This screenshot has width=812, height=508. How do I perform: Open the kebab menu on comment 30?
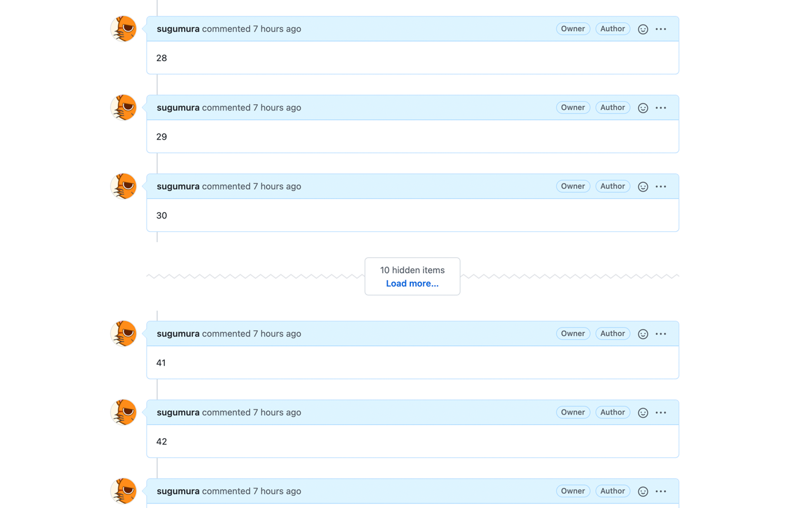(x=661, y=186)
